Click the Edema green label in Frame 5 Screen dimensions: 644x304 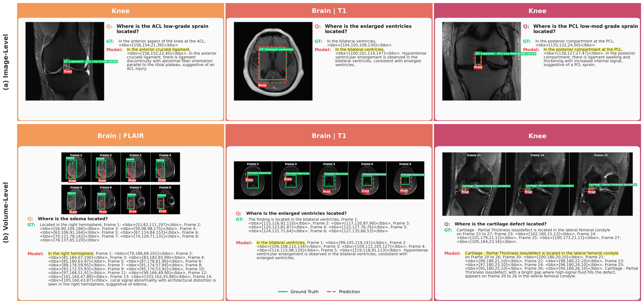(71, 193)
